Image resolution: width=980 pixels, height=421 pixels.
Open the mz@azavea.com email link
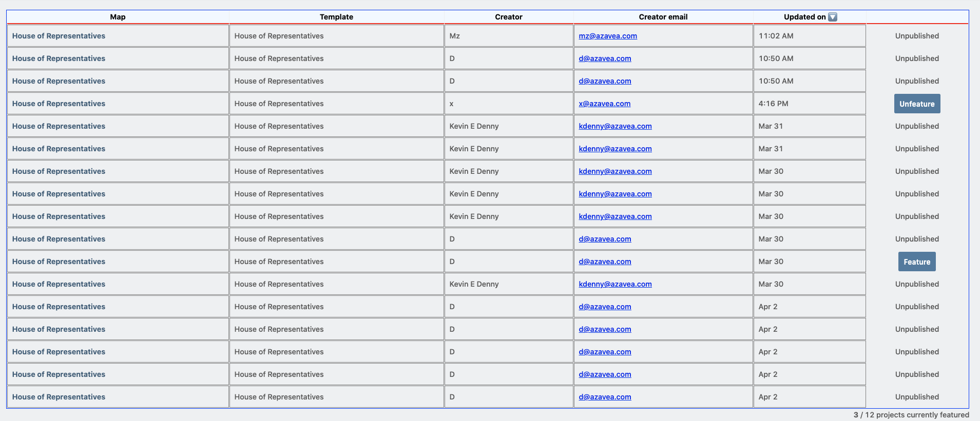click(608, 36)
